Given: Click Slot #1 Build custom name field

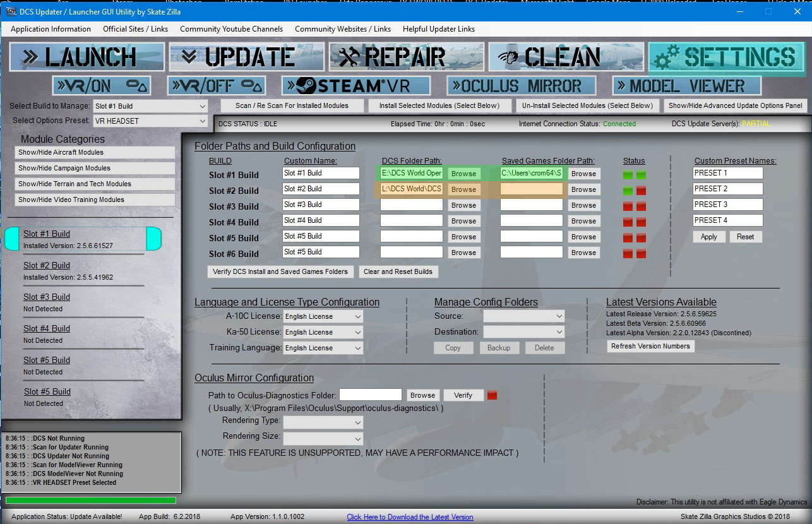Looking at the screenshot, I should click(321, 173).
